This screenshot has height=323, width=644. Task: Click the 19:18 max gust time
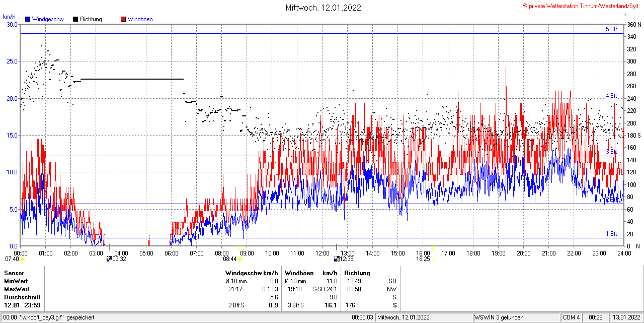coord(294,289)
